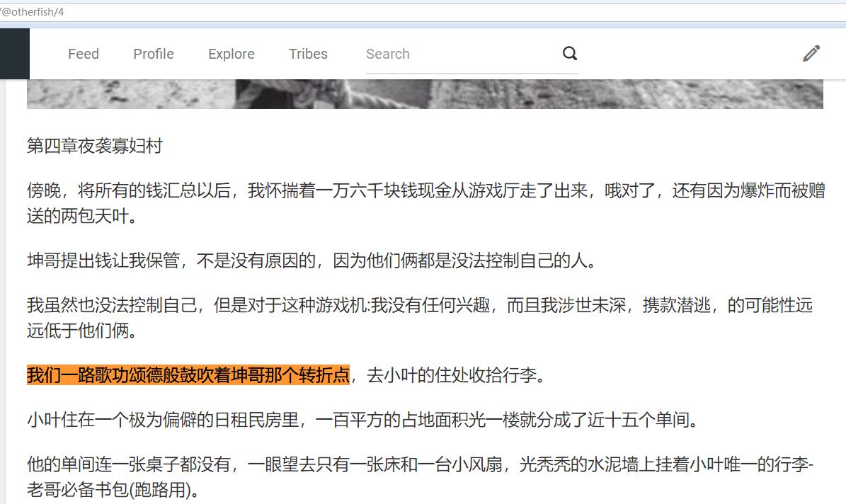The image size is (846, 504).
Task: Click the paragraph starting 小叶住在一个极为偏僻
Action: pyautogui.click(x=362, y=420)
